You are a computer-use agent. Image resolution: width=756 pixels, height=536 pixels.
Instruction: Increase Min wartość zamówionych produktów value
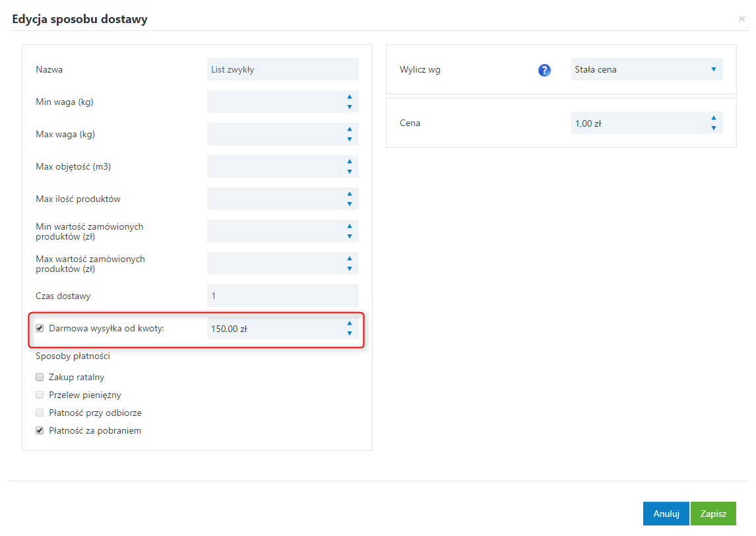(350, 226)
